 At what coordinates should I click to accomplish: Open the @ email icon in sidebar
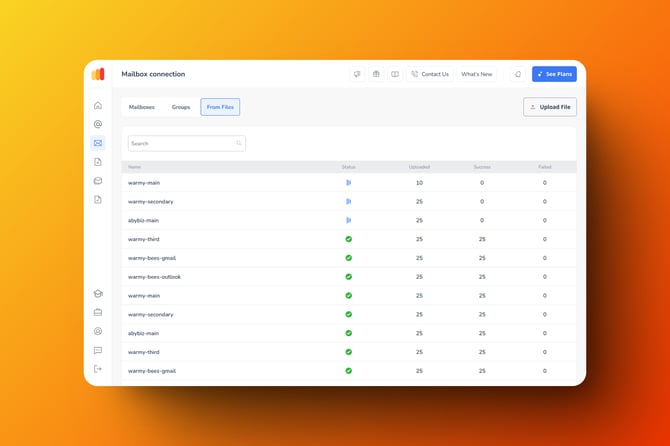pyautogui.click(x=98, y=125)
